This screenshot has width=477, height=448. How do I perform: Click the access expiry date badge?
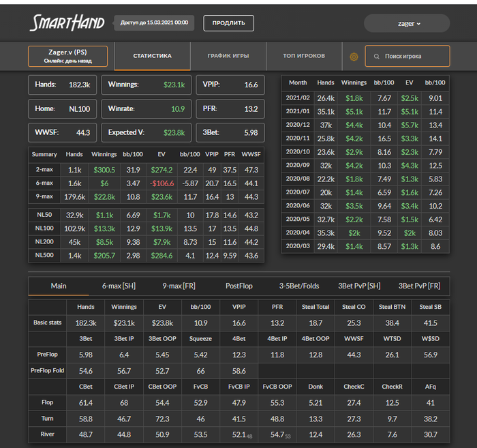point(154,23)
